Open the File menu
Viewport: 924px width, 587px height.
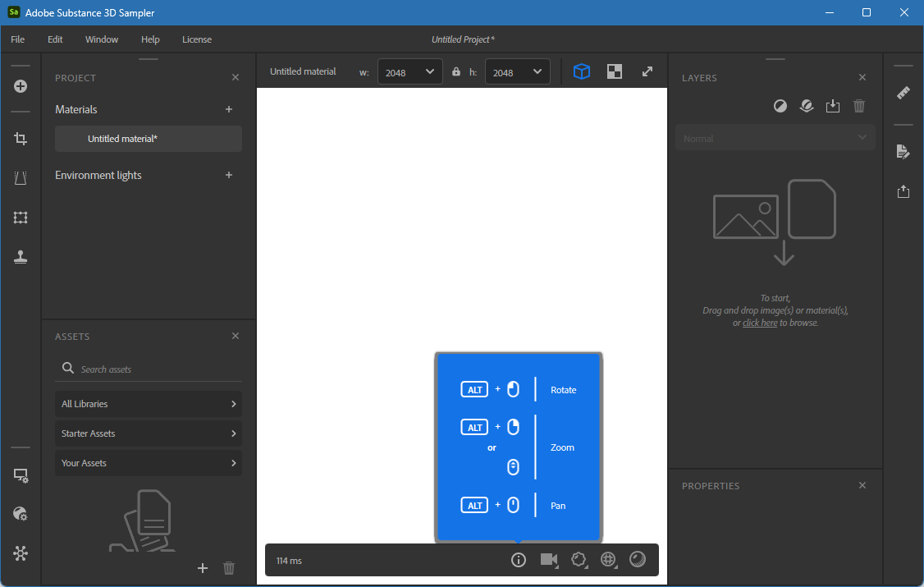click(x=18, y=39)
